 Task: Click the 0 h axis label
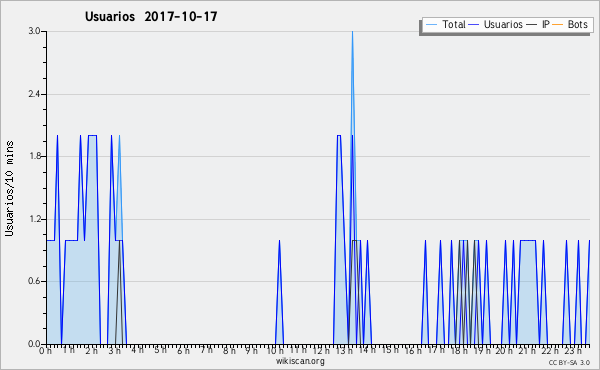(x=45, y=351)
